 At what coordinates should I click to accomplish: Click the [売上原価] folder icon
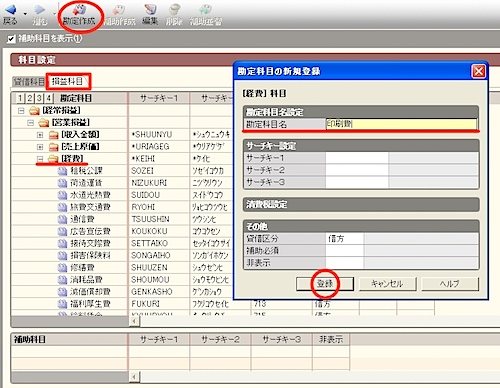point(53,147)
